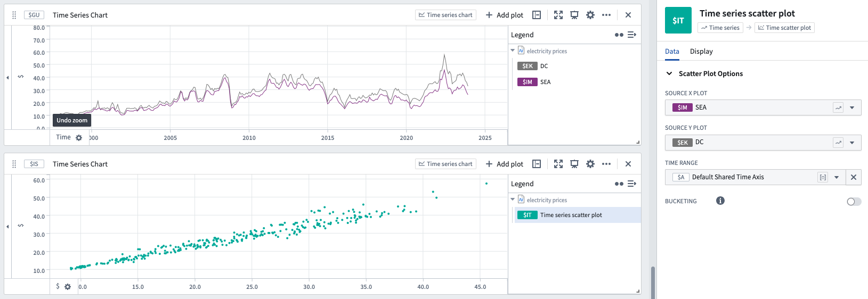Enable the Bucketing toggle
The image size is (868, 299).
tap(854, 202)
